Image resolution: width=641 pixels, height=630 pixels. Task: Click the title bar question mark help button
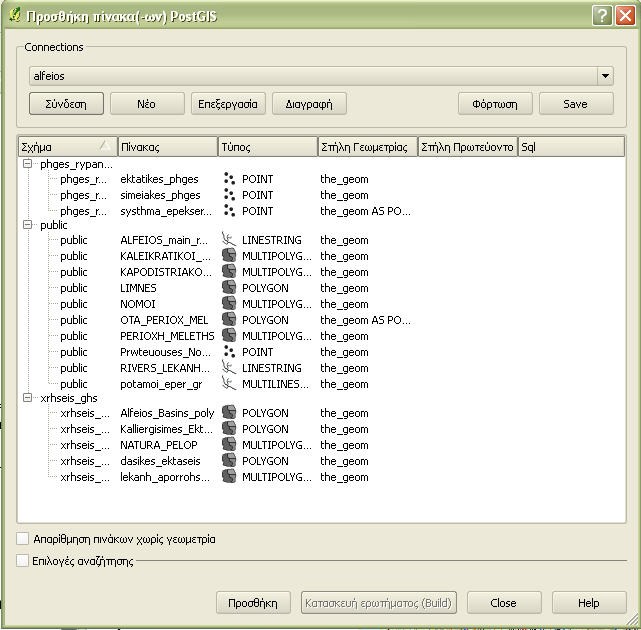click(x=602, y=16)
